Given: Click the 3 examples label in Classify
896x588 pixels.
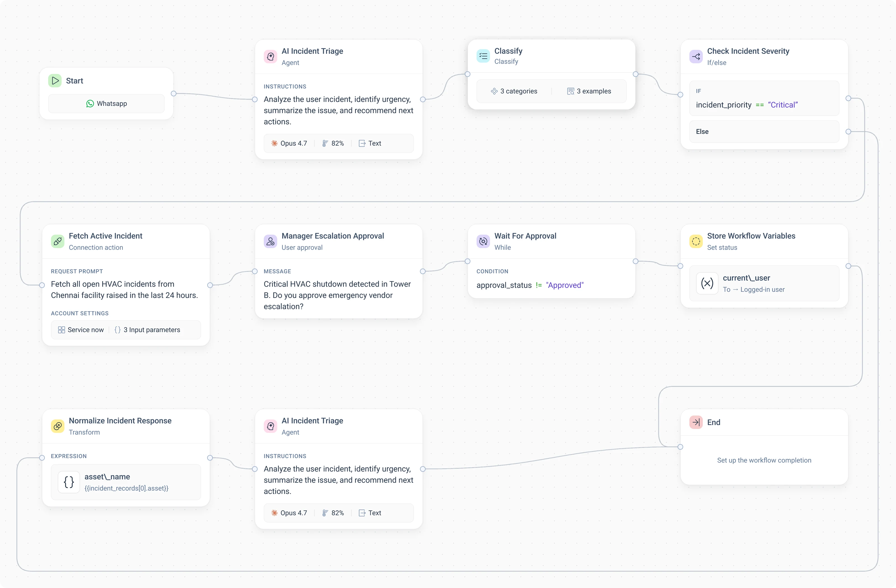Looking at the screenshot, I should point(594,91).
